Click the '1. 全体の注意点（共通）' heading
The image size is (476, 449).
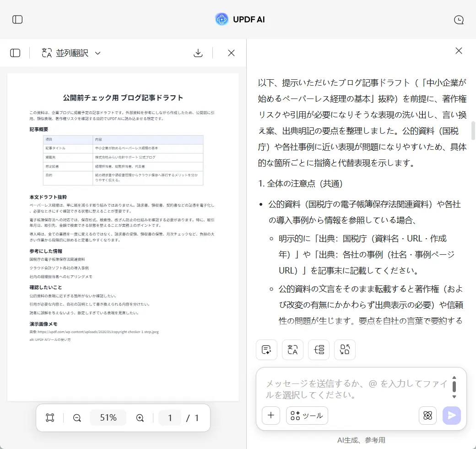(300, 183)
